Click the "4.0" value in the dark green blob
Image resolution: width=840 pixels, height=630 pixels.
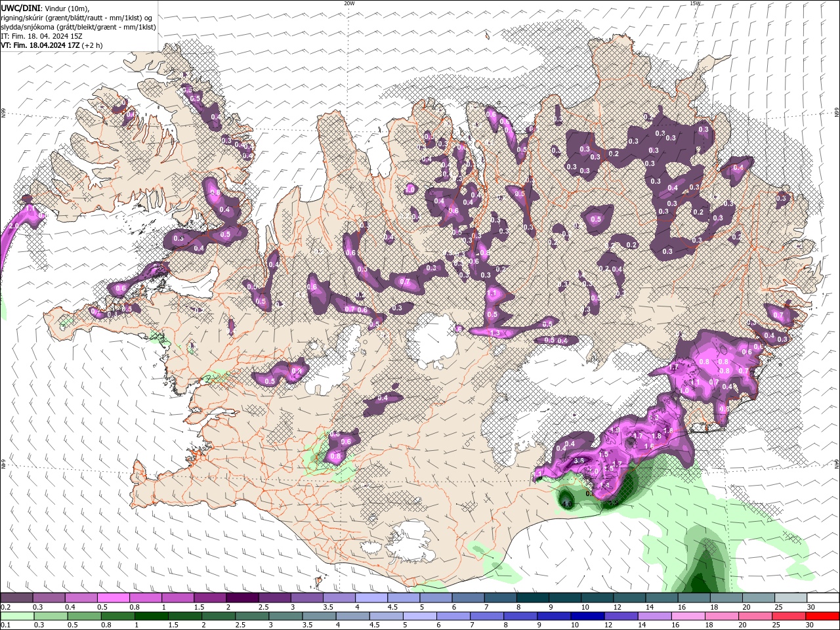point(567,504)
